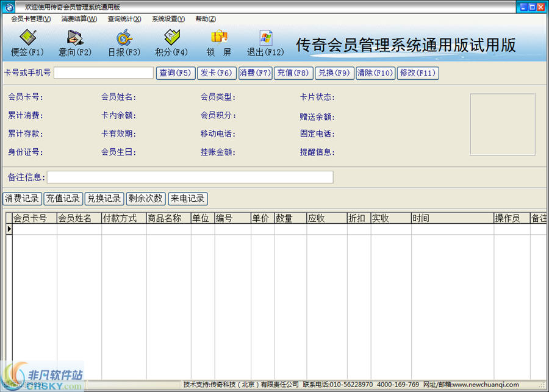Click the 会员生日: label
Screen dimensions: 549x392
coord(119,152)
